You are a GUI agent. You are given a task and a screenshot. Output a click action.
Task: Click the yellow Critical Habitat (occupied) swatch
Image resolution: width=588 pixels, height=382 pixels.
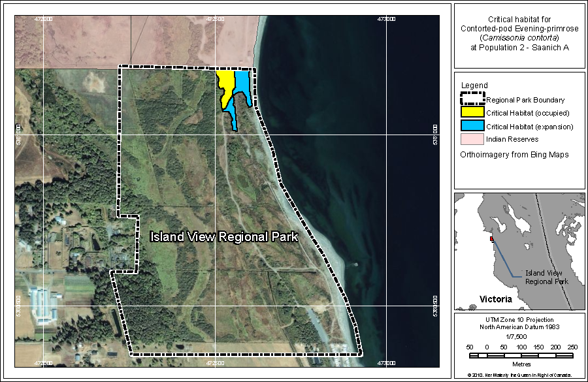coord(472,113)
